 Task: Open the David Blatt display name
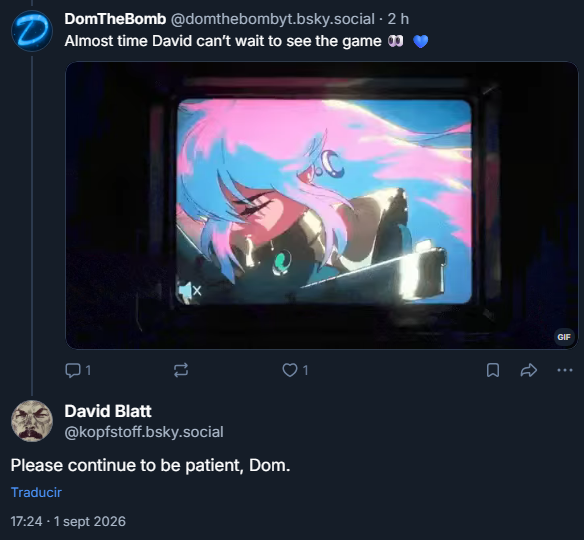(x=108, y=411)
